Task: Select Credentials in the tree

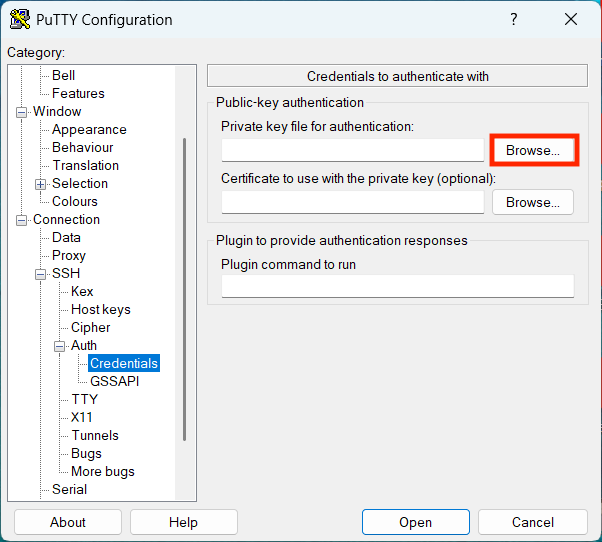Action: point(124,363)
